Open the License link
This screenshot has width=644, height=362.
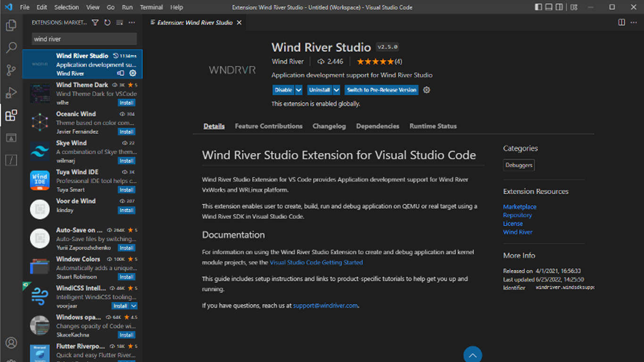[513, 224]
